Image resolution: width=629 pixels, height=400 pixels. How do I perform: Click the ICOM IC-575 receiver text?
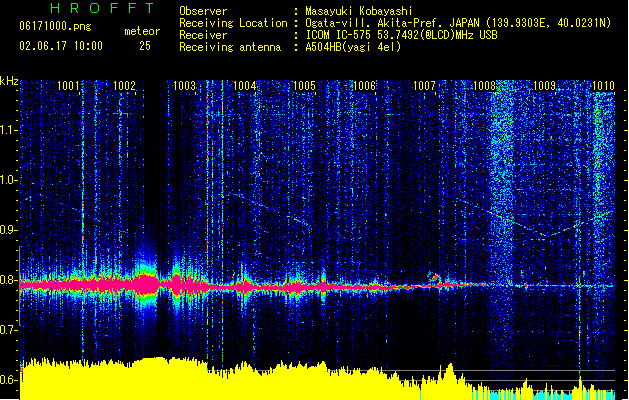click(401, 35)
